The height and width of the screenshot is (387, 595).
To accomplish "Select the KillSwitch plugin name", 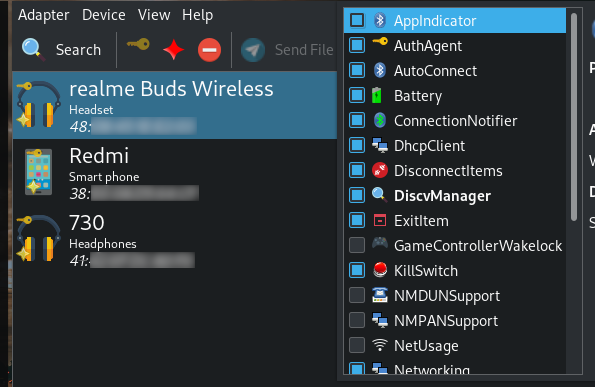I will tap(426, 271).
